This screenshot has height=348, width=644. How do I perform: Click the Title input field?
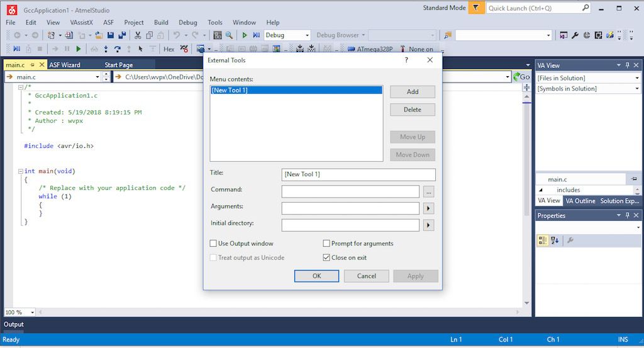358,174
